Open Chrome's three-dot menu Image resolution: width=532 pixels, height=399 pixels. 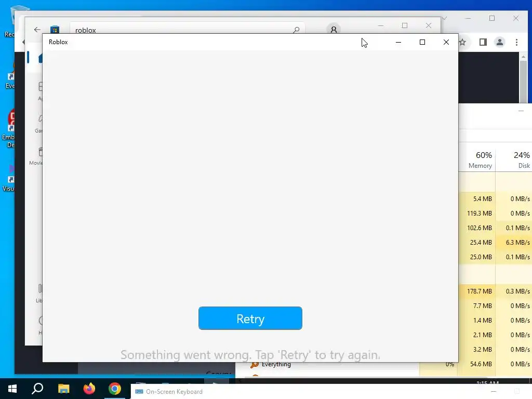pyautogui.click(x=516, y=42)
